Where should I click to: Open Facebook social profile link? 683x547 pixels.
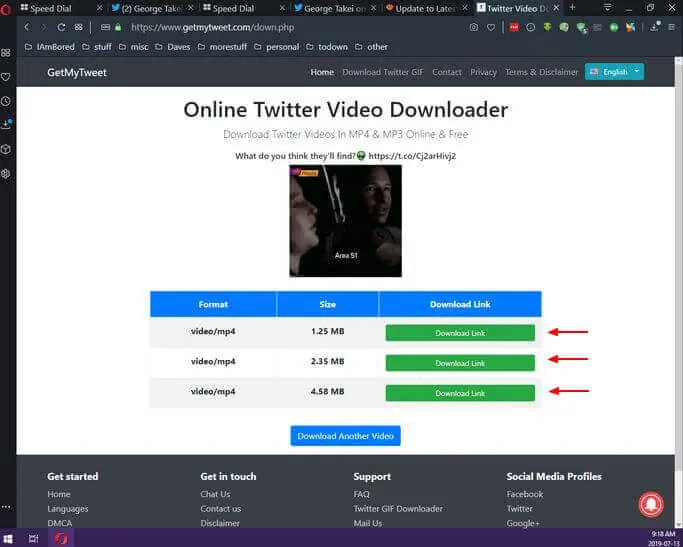[x=525, y=494]
